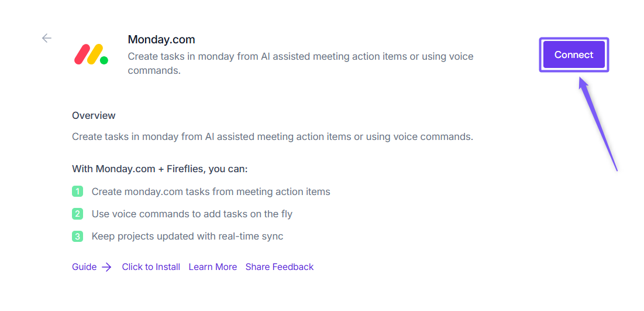
Task: Click the green number 3 badge
Action: tap(78, 237)
